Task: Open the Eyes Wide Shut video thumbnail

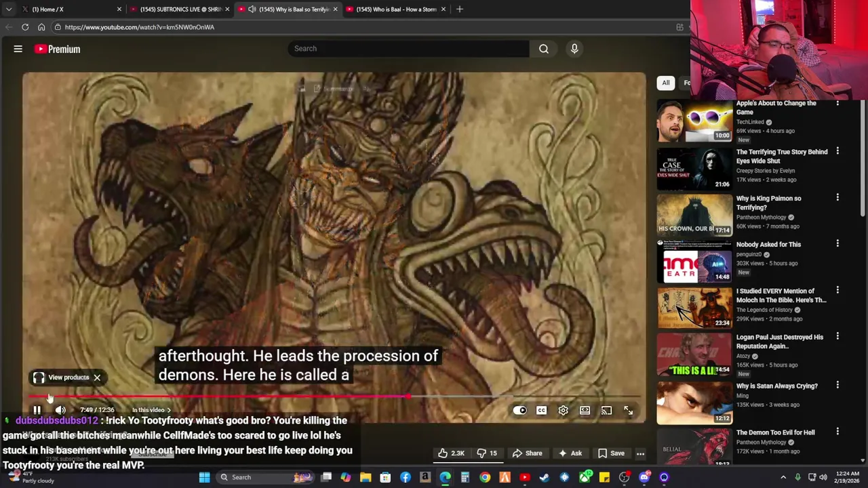Action: coord(694,169)
